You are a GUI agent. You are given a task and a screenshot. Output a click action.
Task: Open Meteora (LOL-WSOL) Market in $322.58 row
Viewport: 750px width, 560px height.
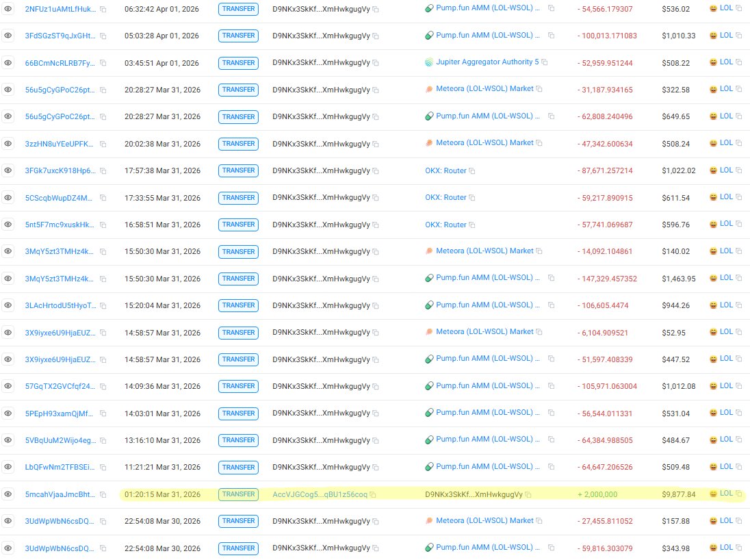tap(484, 88)
